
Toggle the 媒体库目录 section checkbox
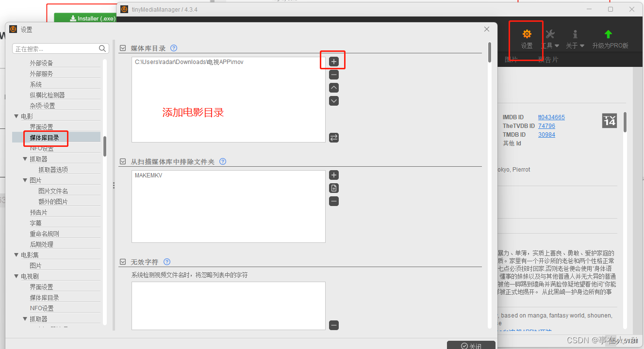tap(123, 48)
